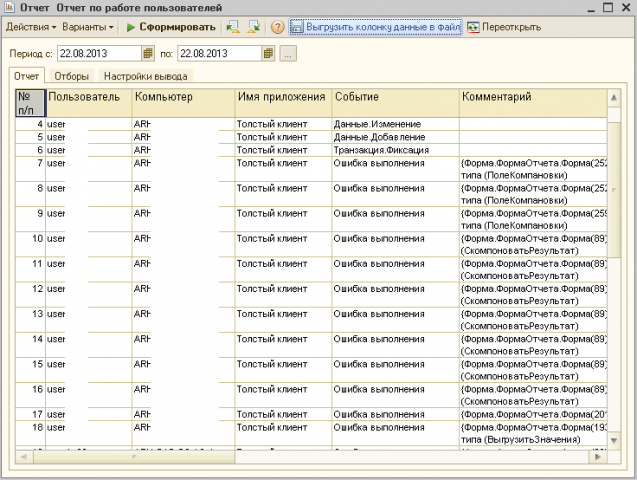Run report with Сформировать button
637x480 pixels.
pos(169,27)
